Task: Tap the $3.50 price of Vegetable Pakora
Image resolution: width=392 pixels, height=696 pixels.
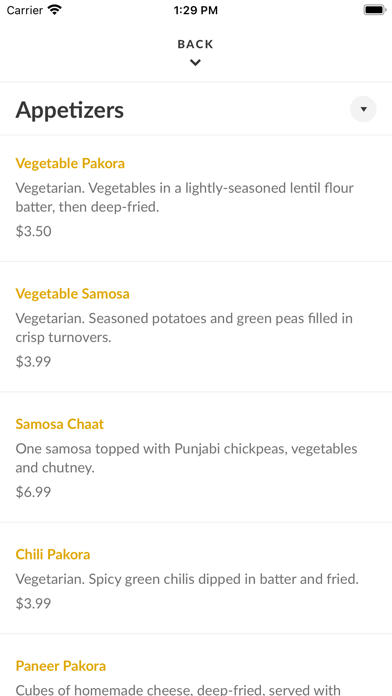Action: (x=34, y=231)
